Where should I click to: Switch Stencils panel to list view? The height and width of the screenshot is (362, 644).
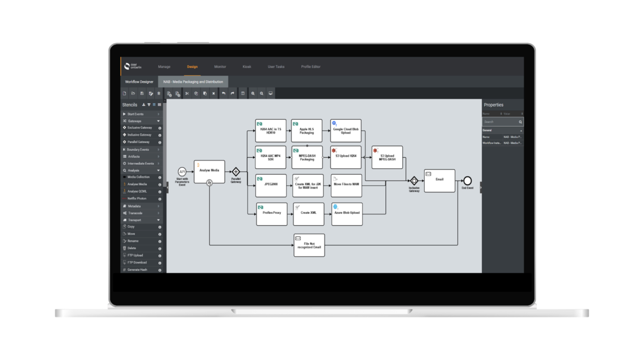tap(154, 105)
